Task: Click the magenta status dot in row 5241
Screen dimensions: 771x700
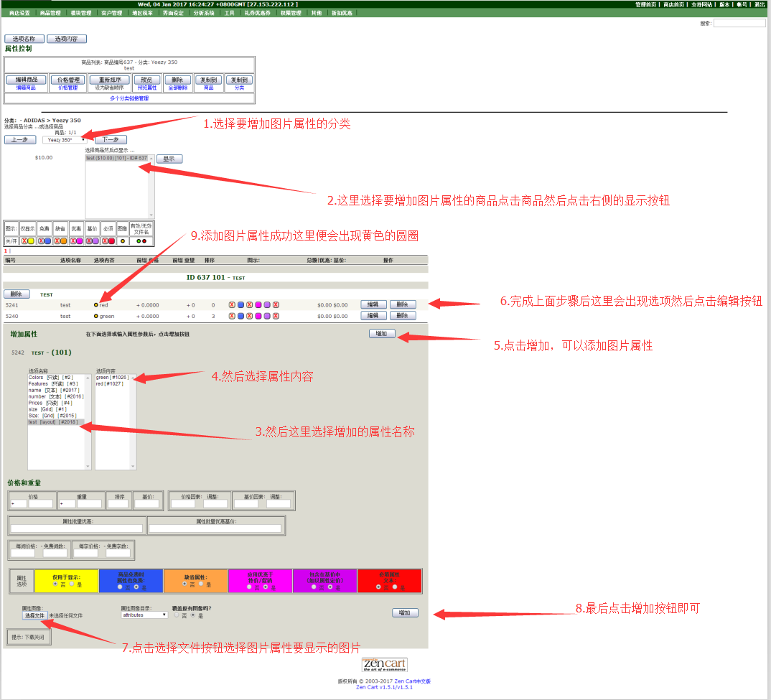Action: pos(258,305)
